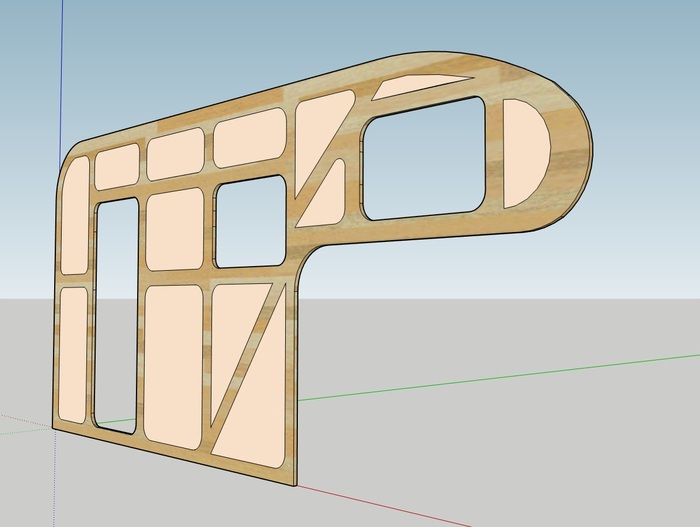This screenshot has width=700, height=527.
Task: Click inside the square see-through opening in the middle
Action: coord(249,224)
